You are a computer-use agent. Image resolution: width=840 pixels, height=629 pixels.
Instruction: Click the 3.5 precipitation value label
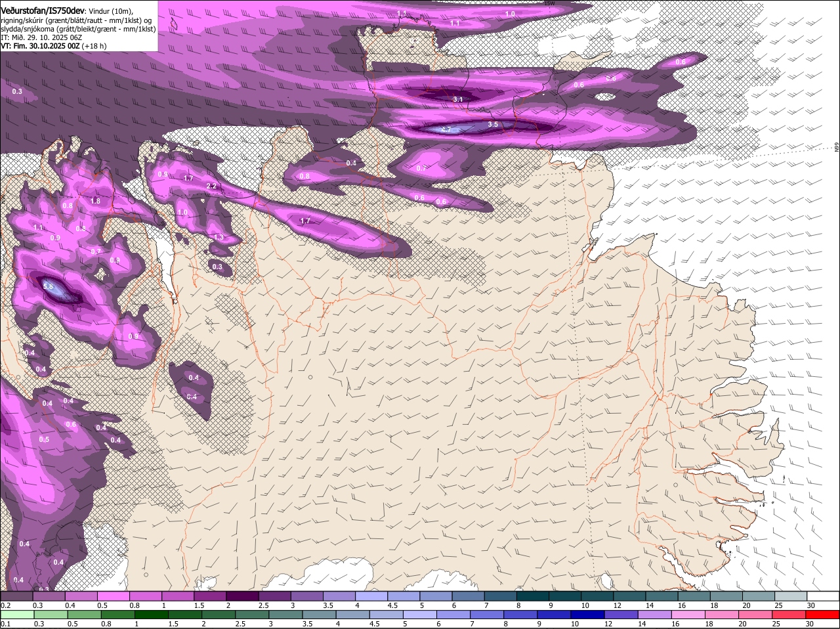point(493,124)
